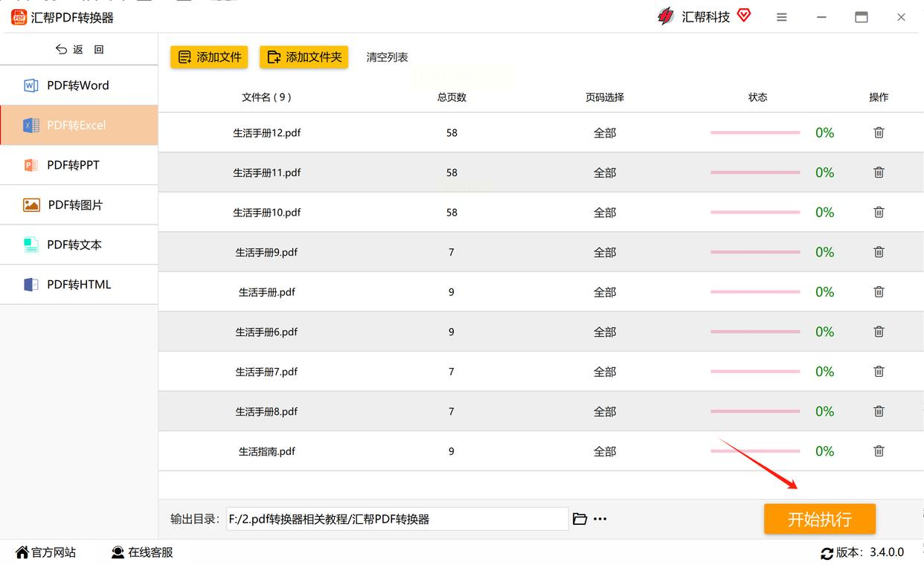Click the 添加文件 button
Screen dimensions: 924x565
[209, 57]
